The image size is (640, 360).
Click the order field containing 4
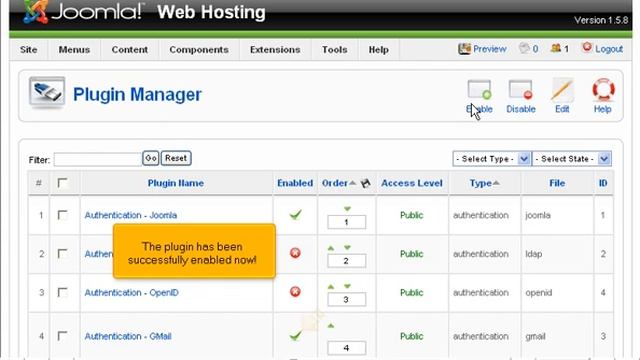[x=346, y=348]
